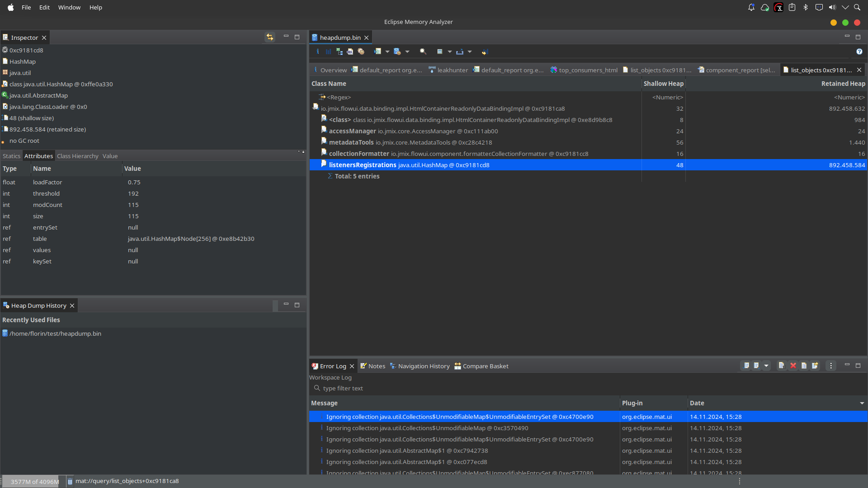The image size is (868, 488).
Task: Switch to the component_report tab
Action: pos(737,70)
